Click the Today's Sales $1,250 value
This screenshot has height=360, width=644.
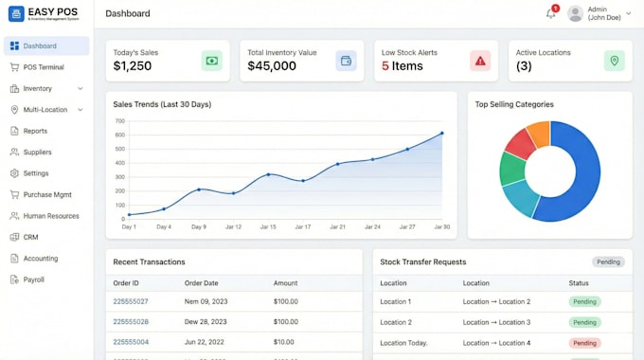pos(133,65)
